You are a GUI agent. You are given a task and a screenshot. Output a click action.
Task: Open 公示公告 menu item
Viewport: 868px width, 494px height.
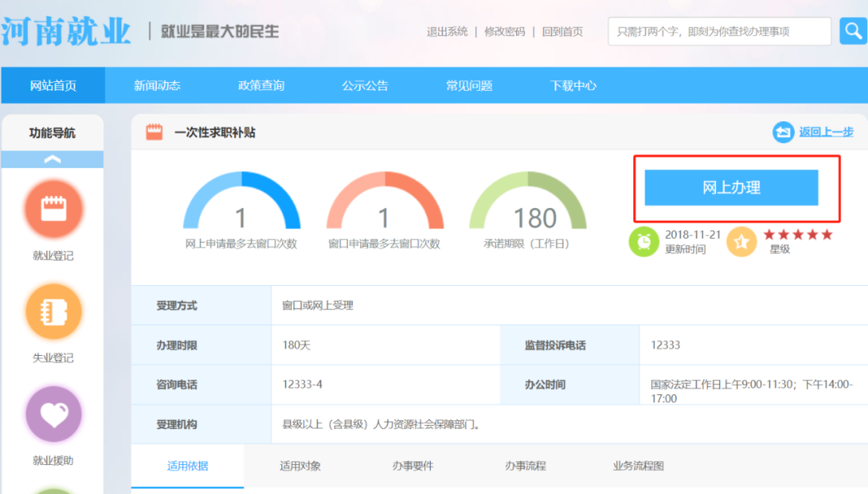tap(366, 85)
